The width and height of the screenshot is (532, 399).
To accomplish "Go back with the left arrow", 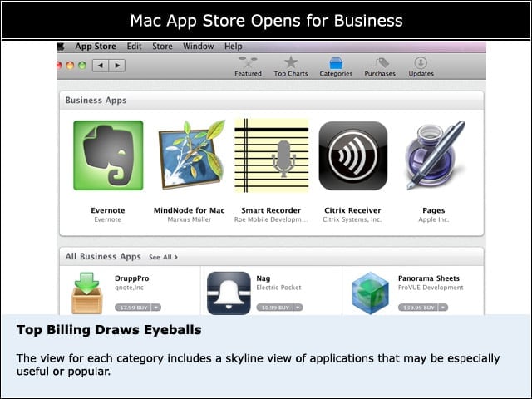I will [x=101, y=66].
